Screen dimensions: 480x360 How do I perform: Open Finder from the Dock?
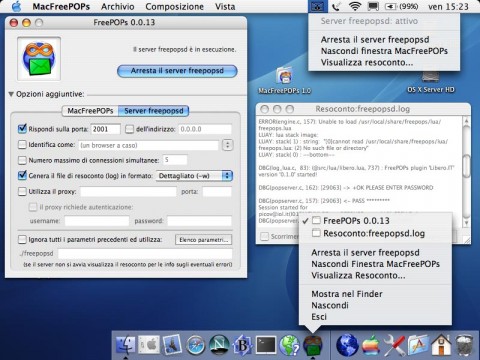[x=126, y=345]
